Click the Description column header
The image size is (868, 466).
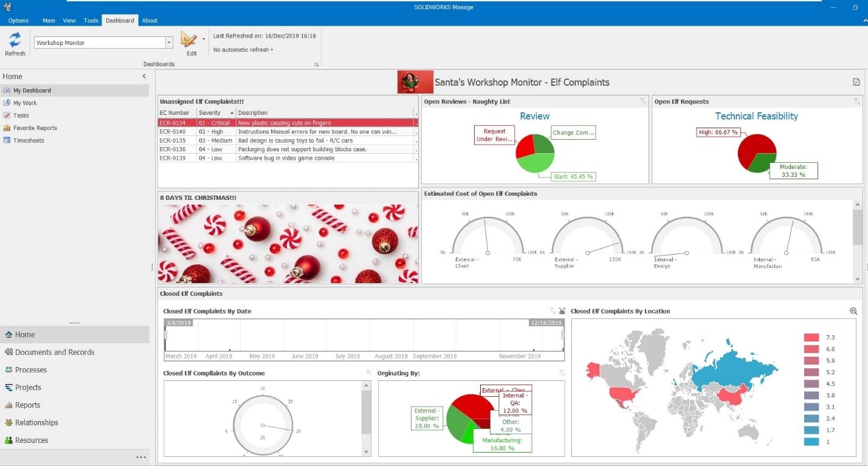click(325, 113)
